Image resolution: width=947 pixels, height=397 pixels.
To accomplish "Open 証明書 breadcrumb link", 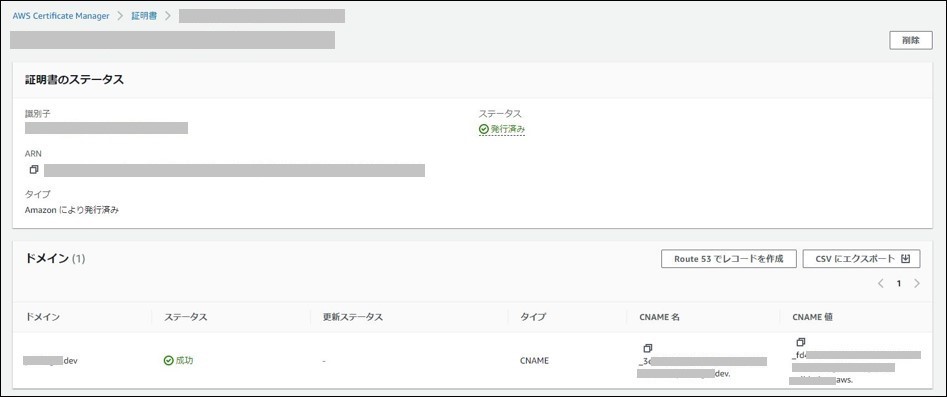I will [x=144, y=16].
